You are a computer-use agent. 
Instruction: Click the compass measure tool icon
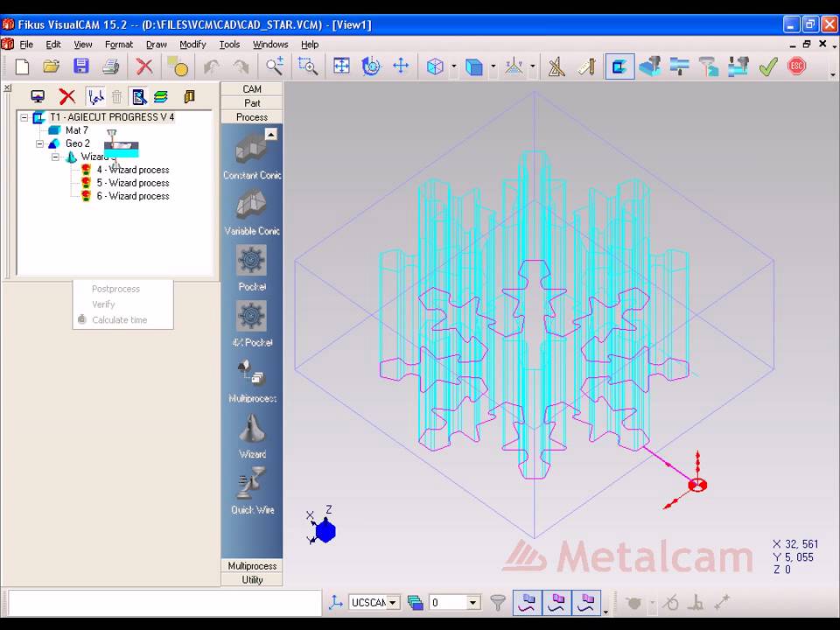556,67
